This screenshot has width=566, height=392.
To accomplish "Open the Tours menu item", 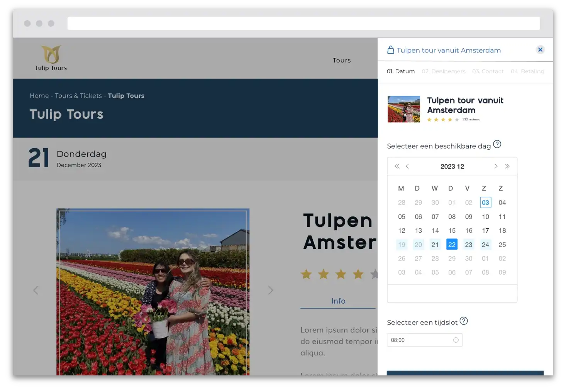I will click(x=342, y=60).
